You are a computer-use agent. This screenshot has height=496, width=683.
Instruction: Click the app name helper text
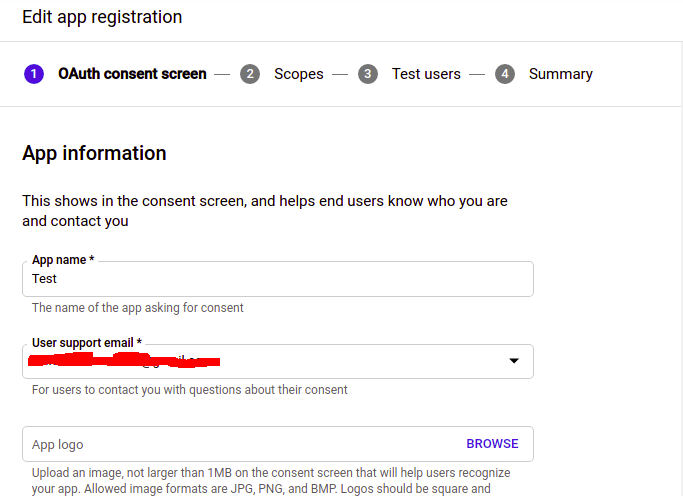[138, 308]
